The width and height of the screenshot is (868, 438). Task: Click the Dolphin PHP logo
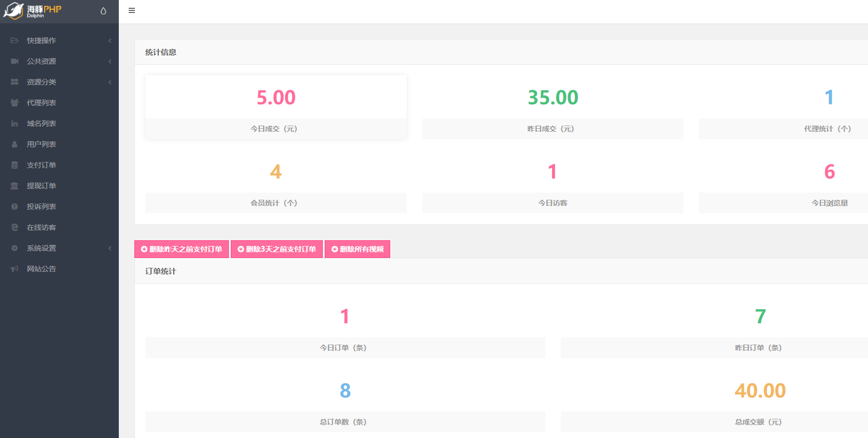coord(33,10)
